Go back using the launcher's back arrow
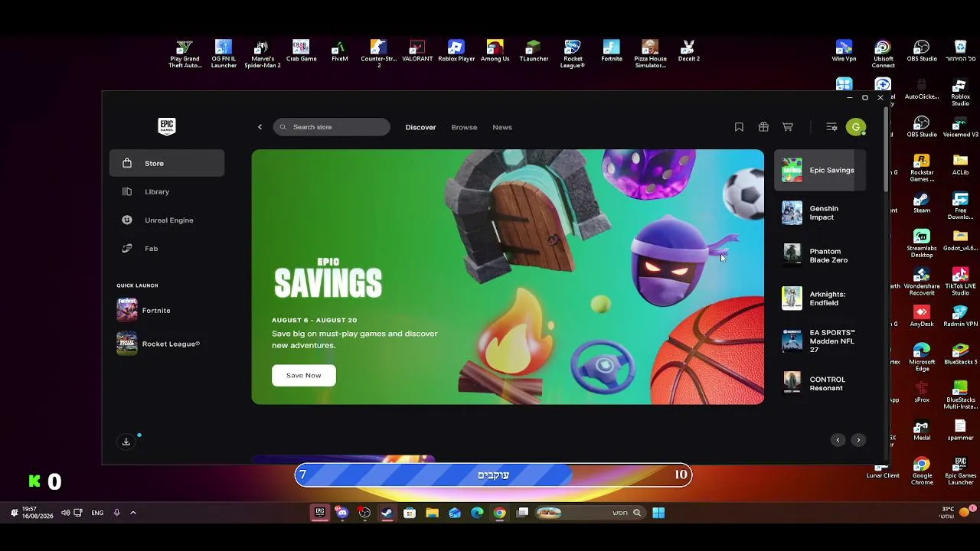The width and height of the screenshot is (980, 551). [260, 127]
